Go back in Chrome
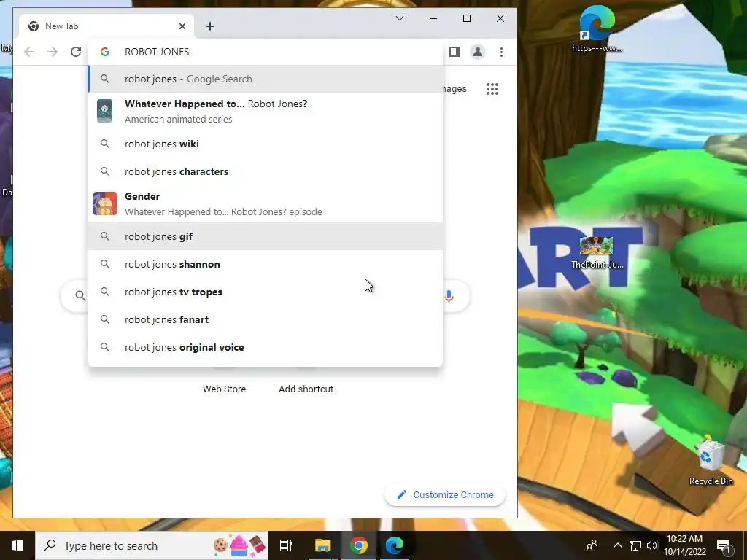Screen dimensions: 747x560 29,52
